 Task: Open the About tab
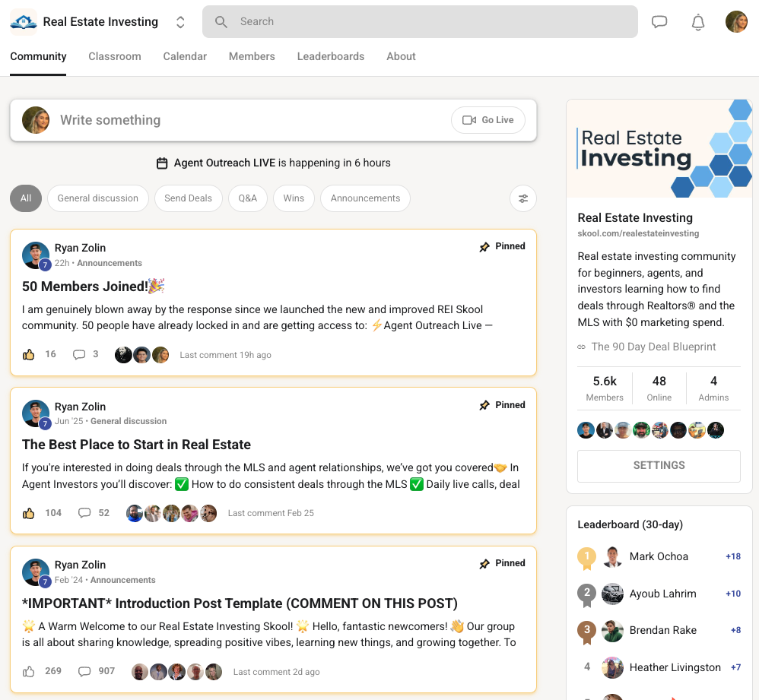(401, 56)
